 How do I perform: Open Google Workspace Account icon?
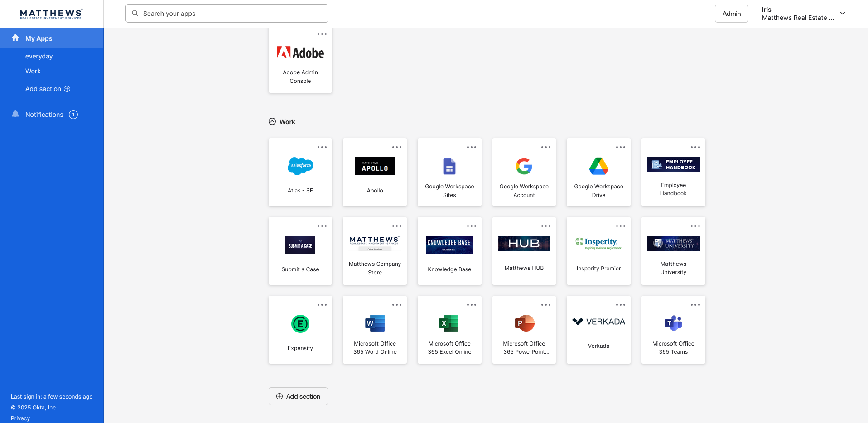(524, 166)
